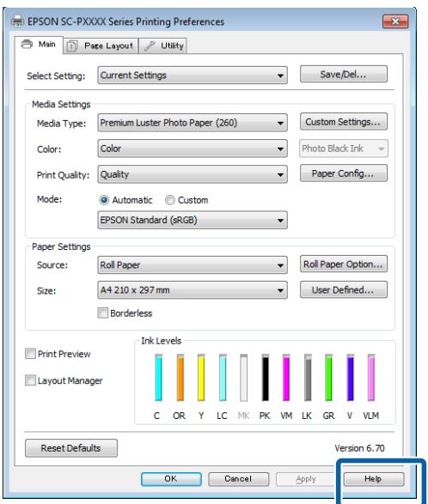Click the Matte Black (MK) ink bar

coord(244,378)
